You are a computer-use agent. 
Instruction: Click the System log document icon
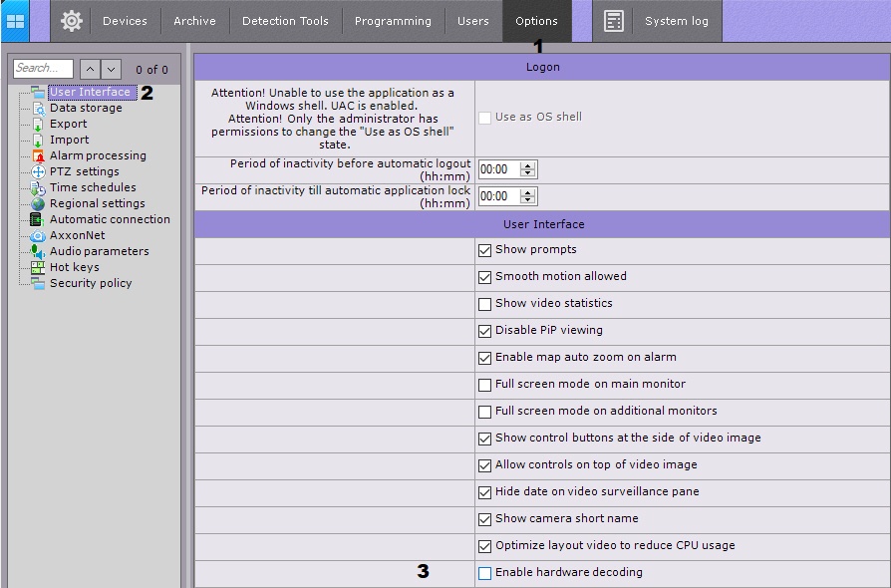click(614, 21)
